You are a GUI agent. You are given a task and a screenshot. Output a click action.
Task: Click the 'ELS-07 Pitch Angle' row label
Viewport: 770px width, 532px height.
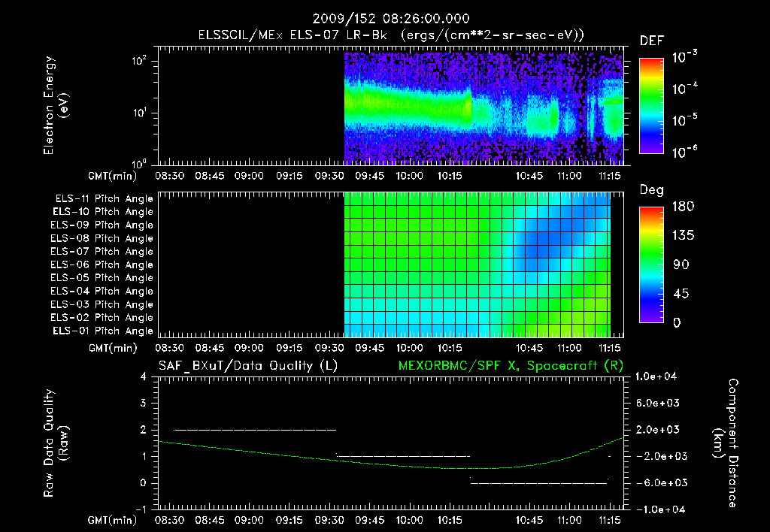tap(102, 252)
